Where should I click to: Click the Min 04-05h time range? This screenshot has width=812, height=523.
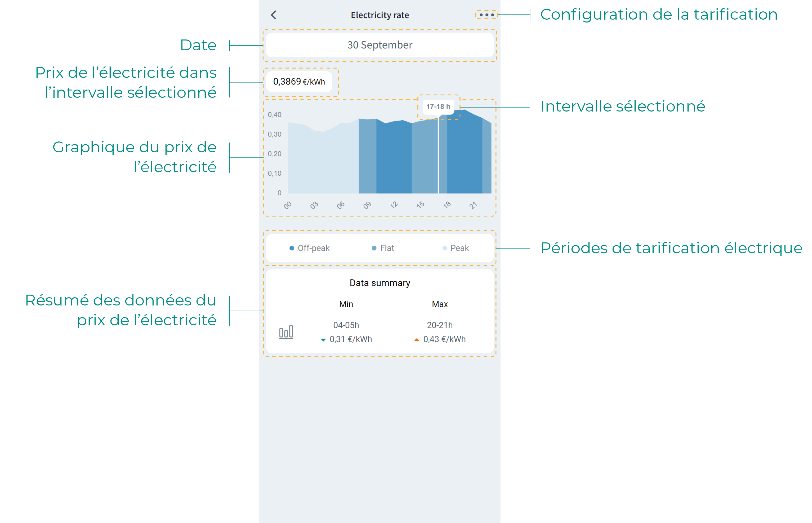tap(346, 325)
